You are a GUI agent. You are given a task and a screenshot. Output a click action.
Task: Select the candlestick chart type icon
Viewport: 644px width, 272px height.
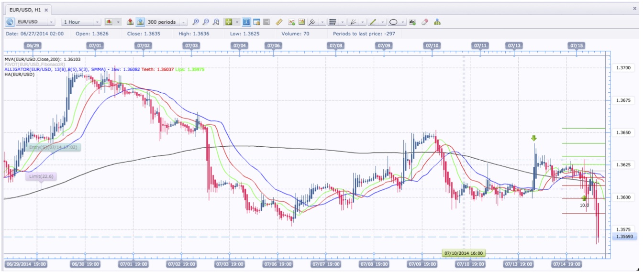pyautogui.click(x=109, y=22)
